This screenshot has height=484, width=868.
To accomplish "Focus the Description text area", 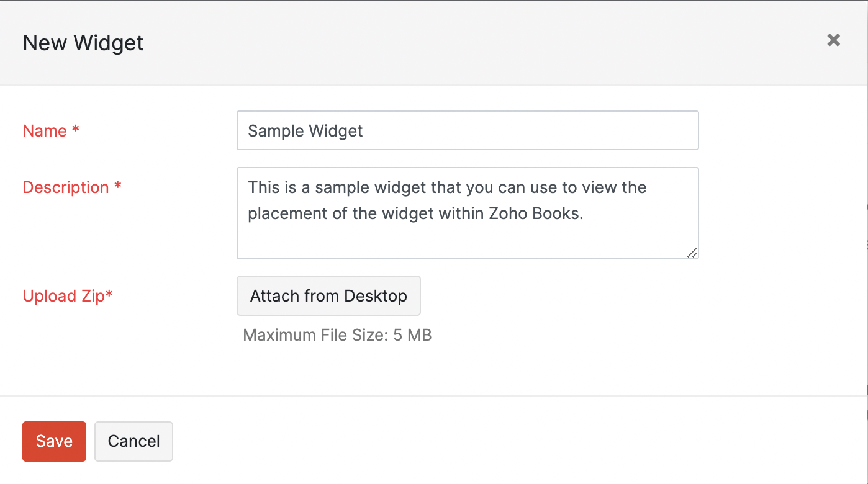I will pos(467,212).
